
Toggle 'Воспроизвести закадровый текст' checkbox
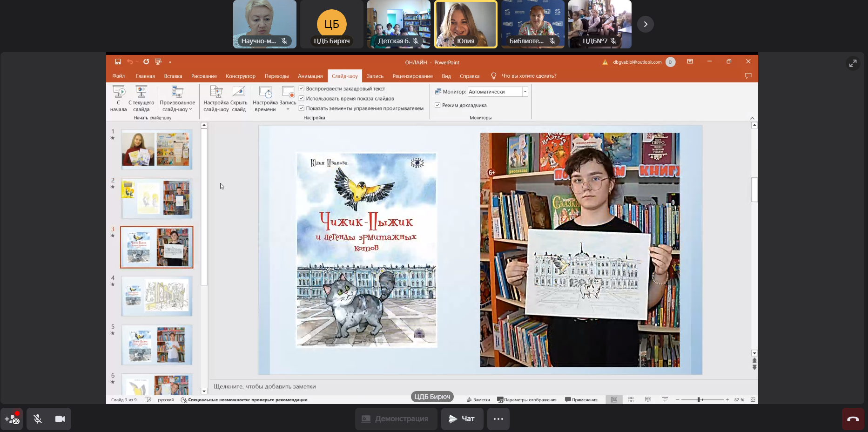click(301, 88)
